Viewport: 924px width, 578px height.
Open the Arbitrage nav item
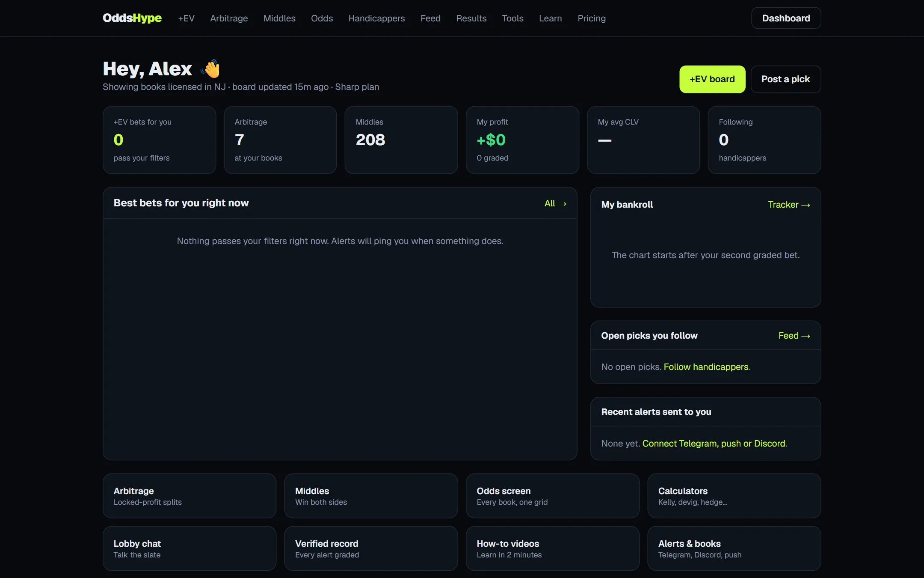(229, 18)
